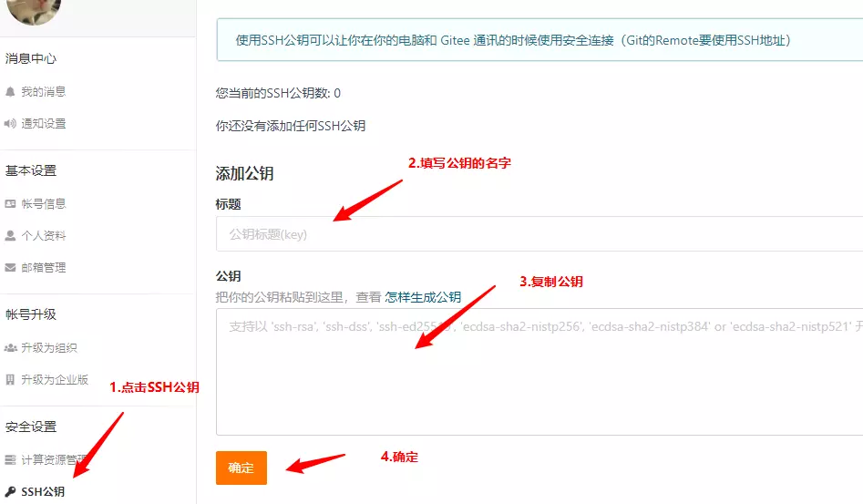This screenshot has width=863, height=504.
Task: Open the 个人资料 settings page
Action: [44, 236]
